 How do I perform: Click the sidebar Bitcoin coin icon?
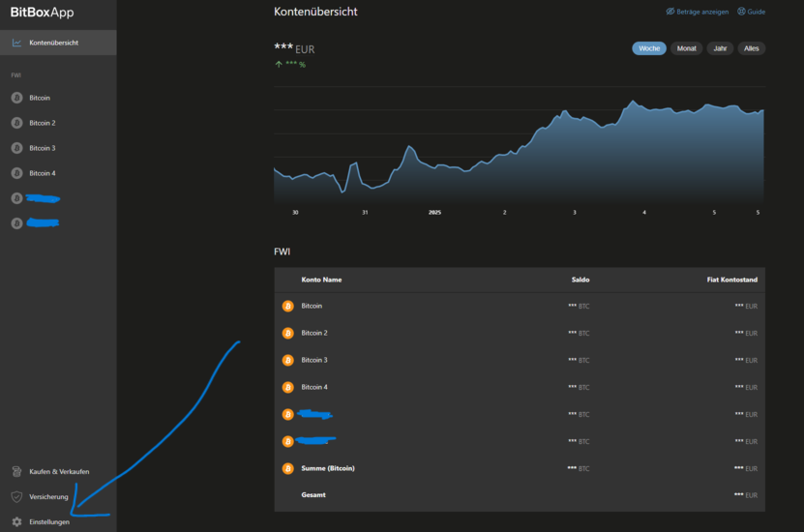coord(16,98)
